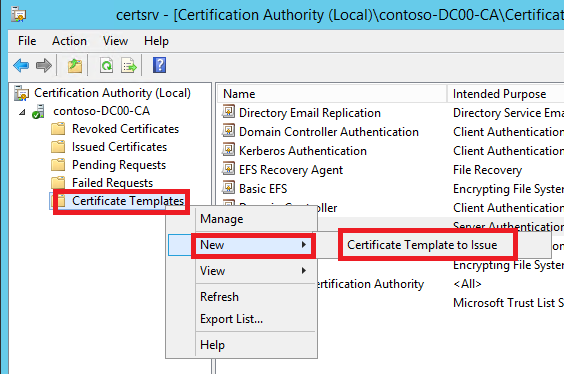564x374 pixels.
Task: Open the Help menu in menu bar
Action: click(x=156, y=41)
